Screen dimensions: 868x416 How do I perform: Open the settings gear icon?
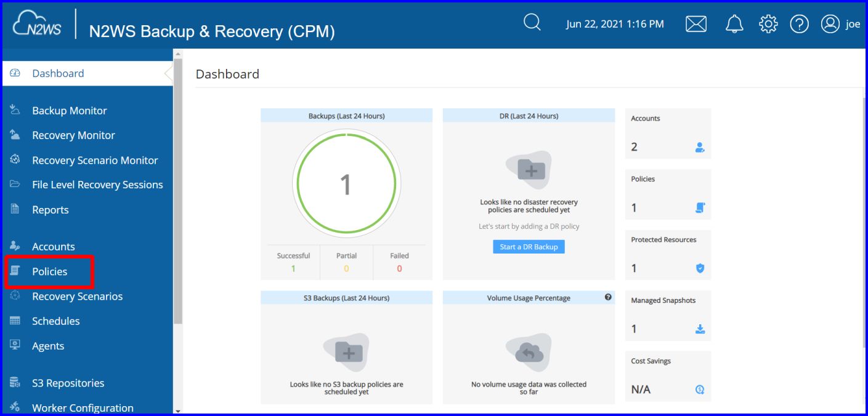[x=768, y=24]
